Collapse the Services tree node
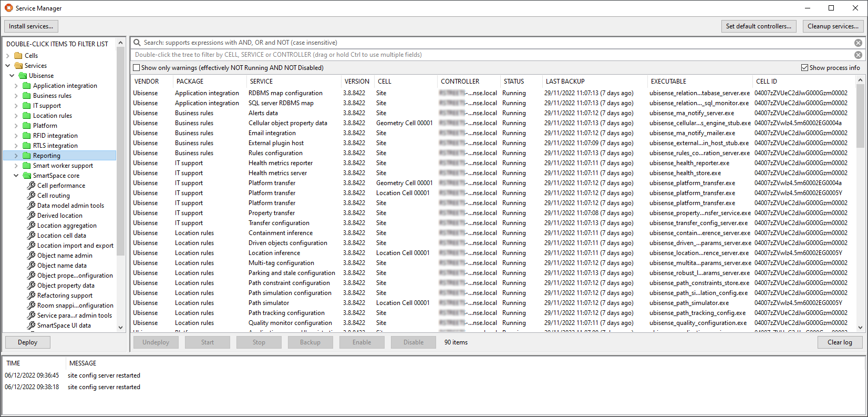 8,66
